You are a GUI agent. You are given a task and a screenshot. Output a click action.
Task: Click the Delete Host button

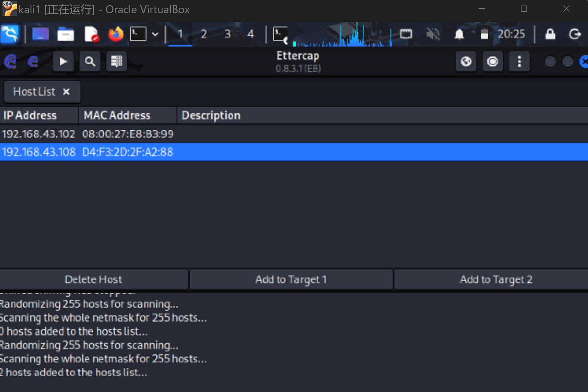tap(94, 279)
